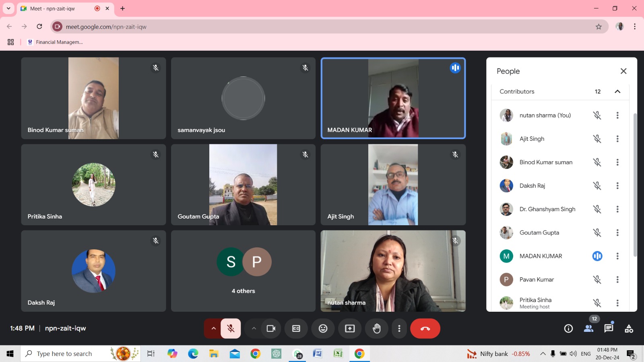Bookmark this page with the star icon
This screenshot has height=362, width=644.
[x=599, y=27]
